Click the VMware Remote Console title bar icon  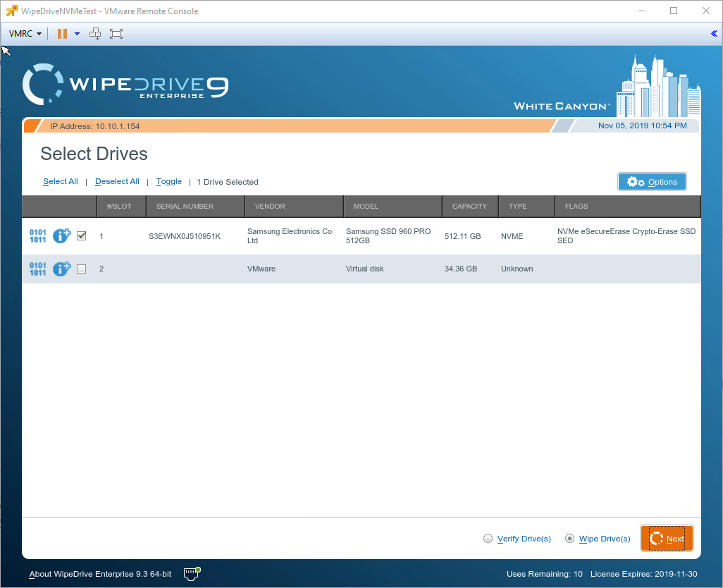(11, 11)
